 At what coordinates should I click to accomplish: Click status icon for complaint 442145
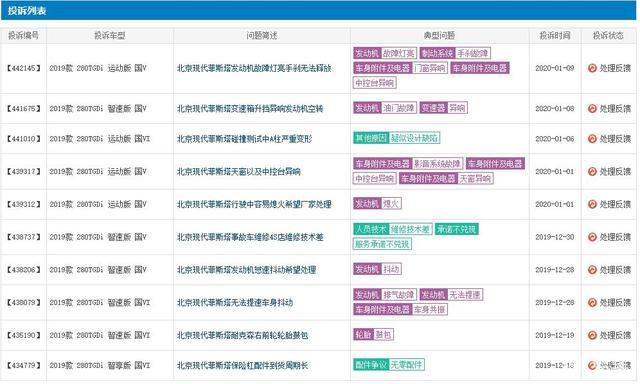pos(592,68)
